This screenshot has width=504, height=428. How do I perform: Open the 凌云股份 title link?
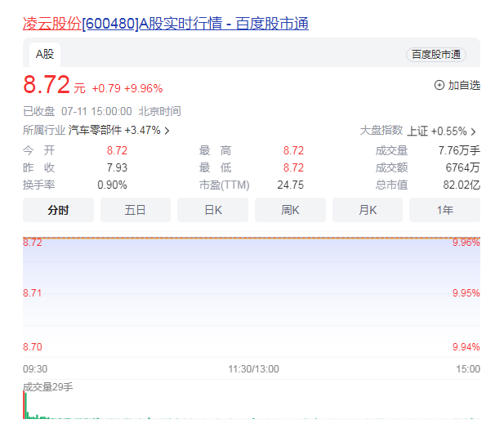(x=51, y=24)
